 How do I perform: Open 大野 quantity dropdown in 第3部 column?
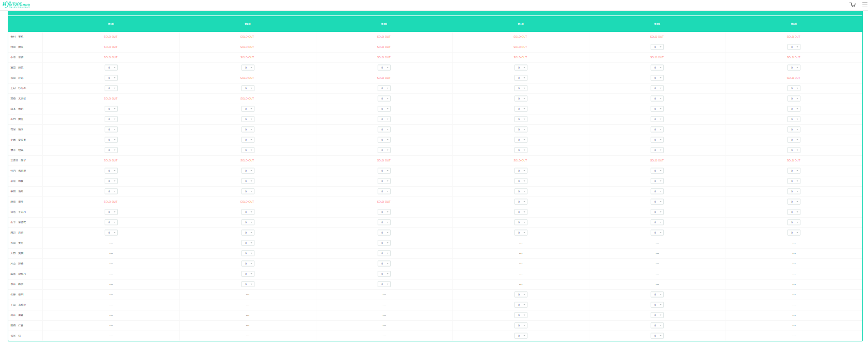tap(384, 253)
